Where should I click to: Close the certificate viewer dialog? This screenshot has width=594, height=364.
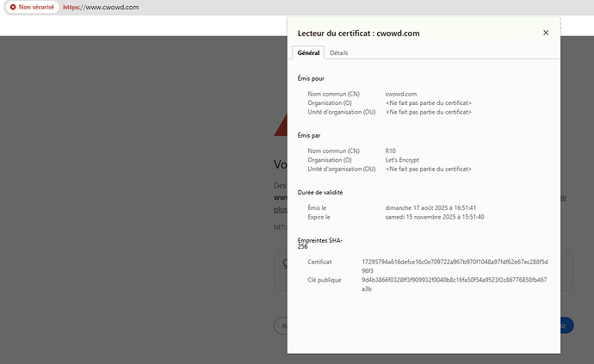click(545, 33)
